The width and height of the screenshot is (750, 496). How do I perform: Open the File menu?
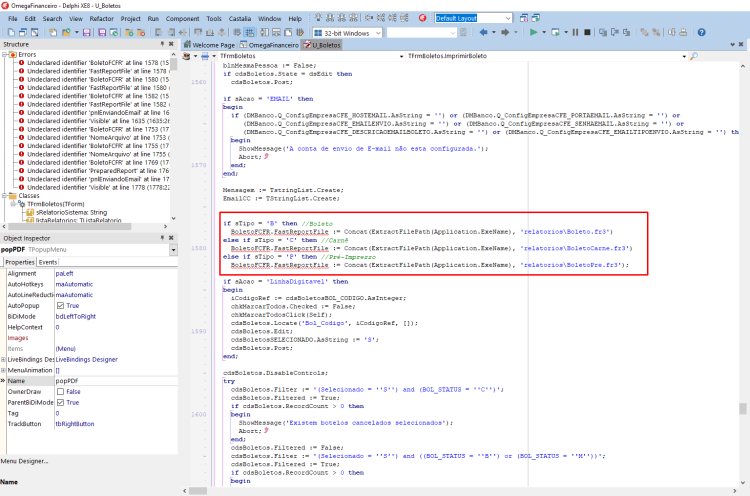coord(12,19)
